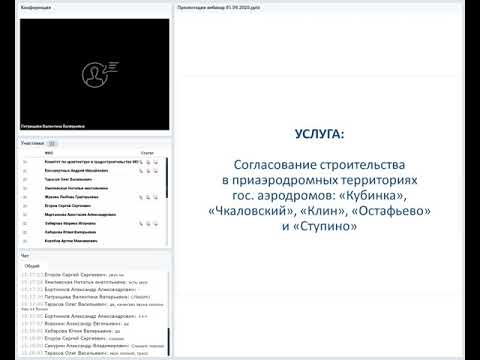Click the chat panel scrollbar thumb
This screenshot has width=480, height=360.
coord(168,342)
